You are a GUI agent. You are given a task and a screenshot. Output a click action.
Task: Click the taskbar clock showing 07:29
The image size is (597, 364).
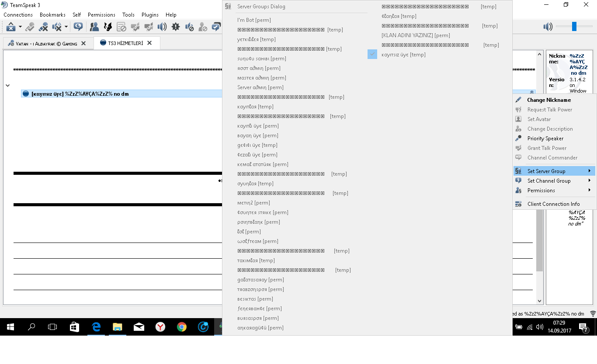(559, 327)
